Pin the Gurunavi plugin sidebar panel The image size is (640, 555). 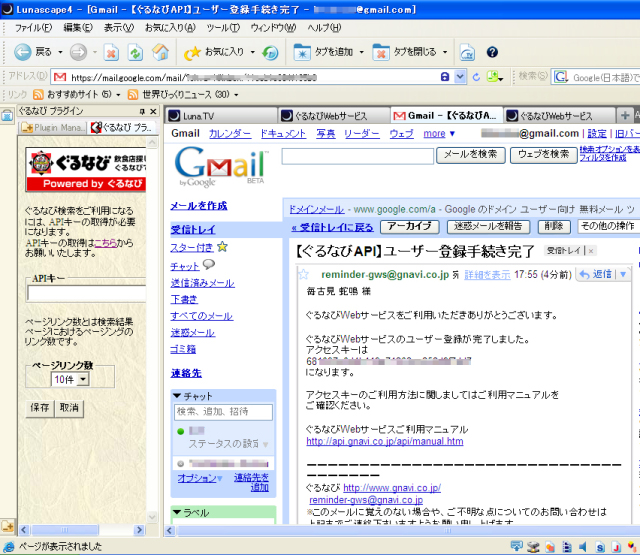pyautogui.click(x=142, y=111)
